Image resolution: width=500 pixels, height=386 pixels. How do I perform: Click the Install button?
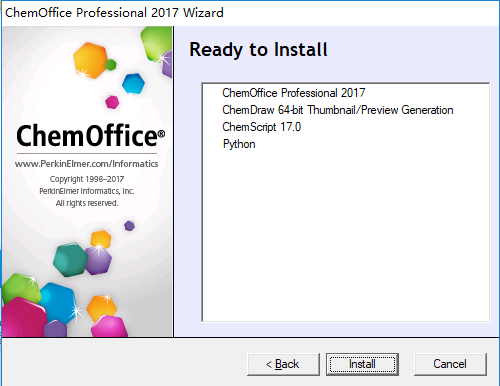362,364
